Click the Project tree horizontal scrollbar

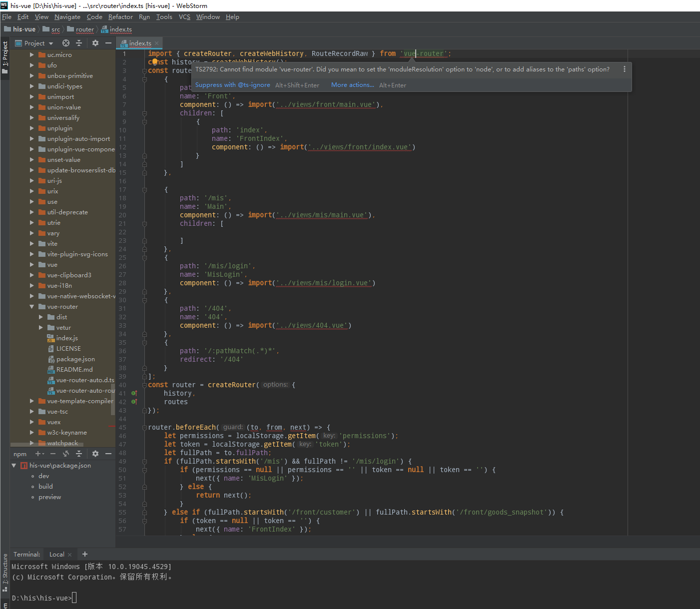[47, 444]
